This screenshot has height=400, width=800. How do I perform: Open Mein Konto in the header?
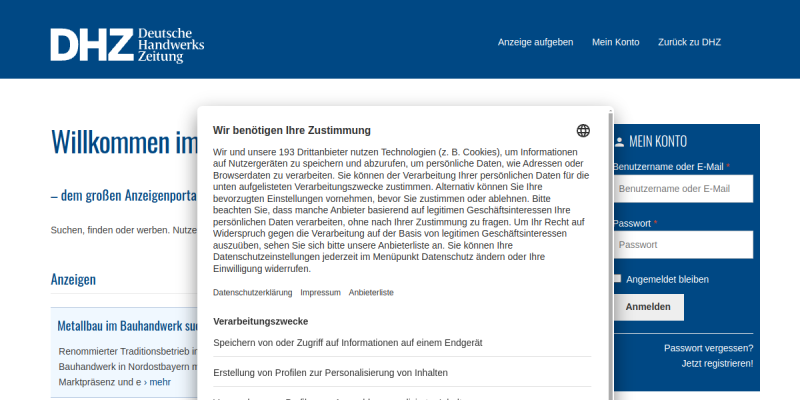pos(615,42)
